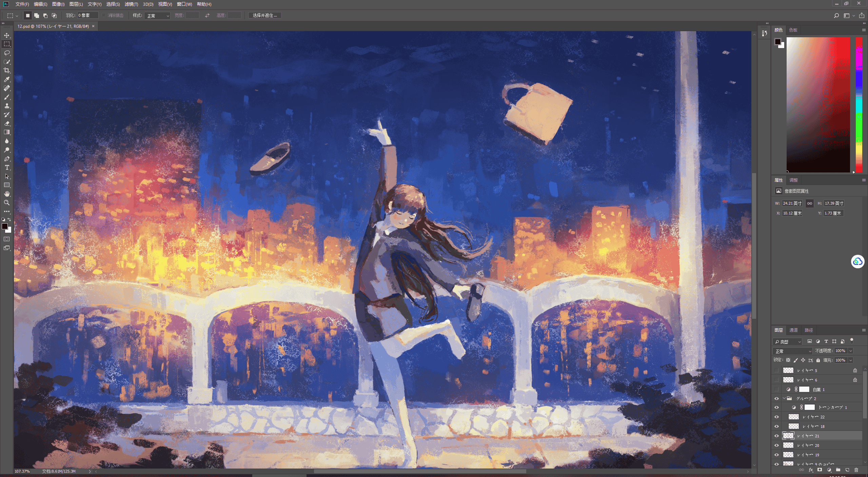Click the 羽化 feather input field
The width and height of the screenshot is (868, 477).
(88, 16)
